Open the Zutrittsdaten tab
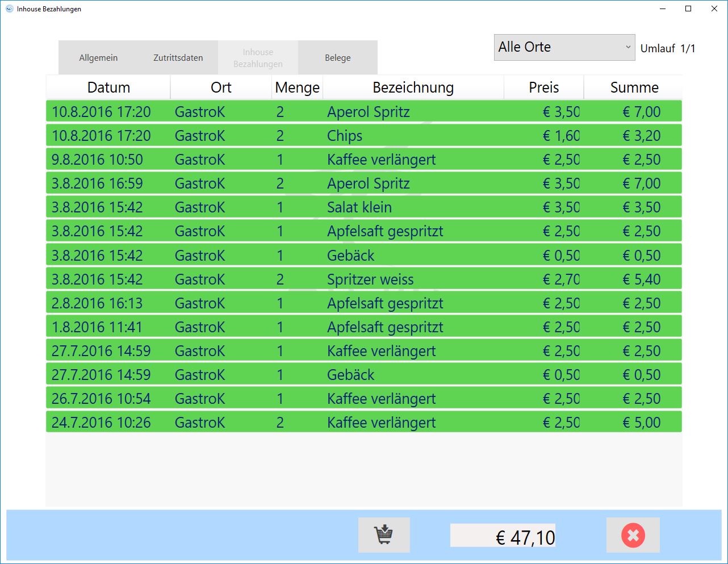The width and height of the screenshot is (728, 564). pos(178,58)
